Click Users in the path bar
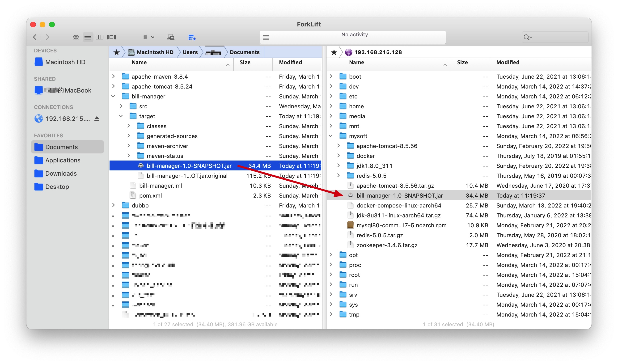 190,52
